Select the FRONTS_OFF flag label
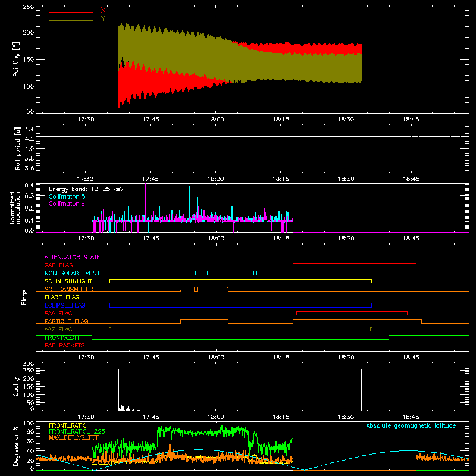This screenshot has height=476, width=476. tap(62, 337)
